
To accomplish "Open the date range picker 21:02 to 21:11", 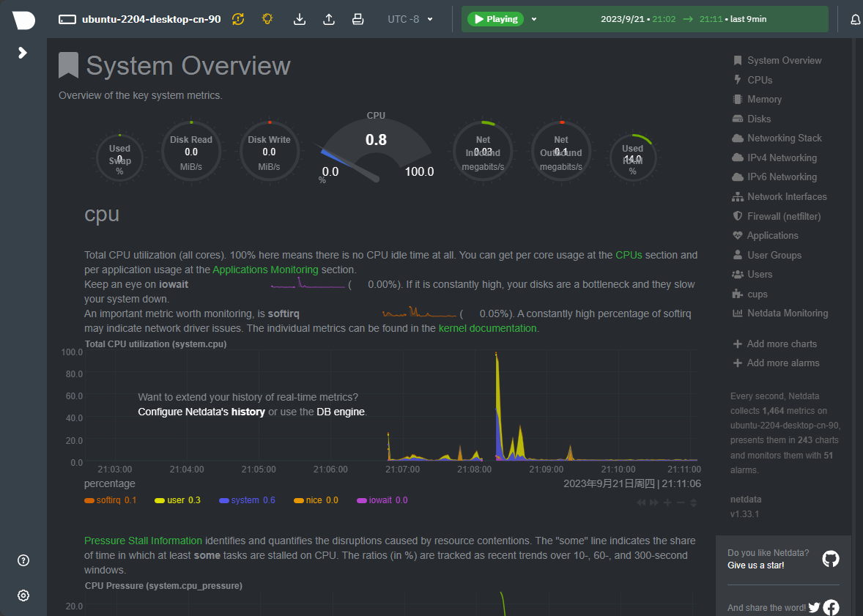I will (684, 19).
